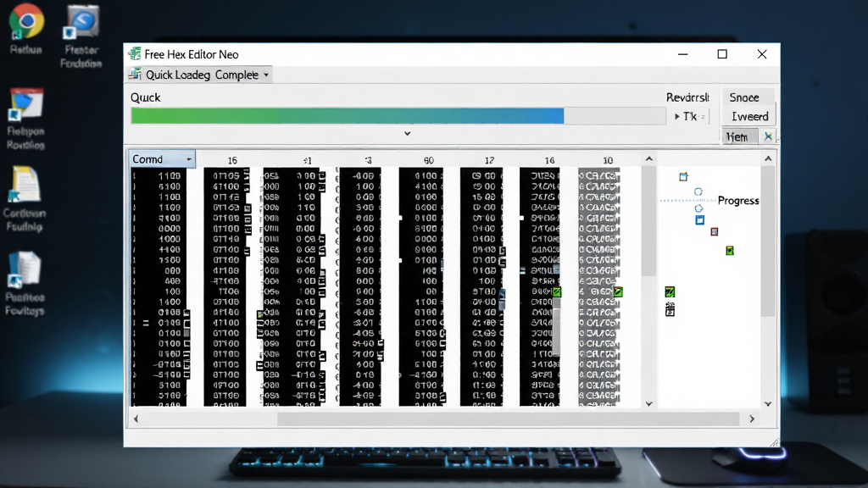Open the Pooiftes Fovitoys desktop files icon
Viewport: 868px width, 488px height.
(25, 270)
